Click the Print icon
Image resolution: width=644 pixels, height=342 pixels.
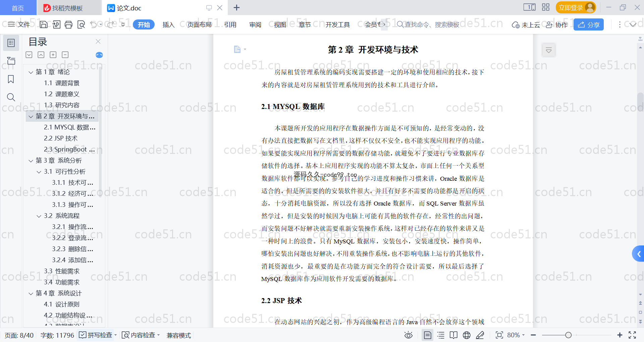[x=68, y=24]
